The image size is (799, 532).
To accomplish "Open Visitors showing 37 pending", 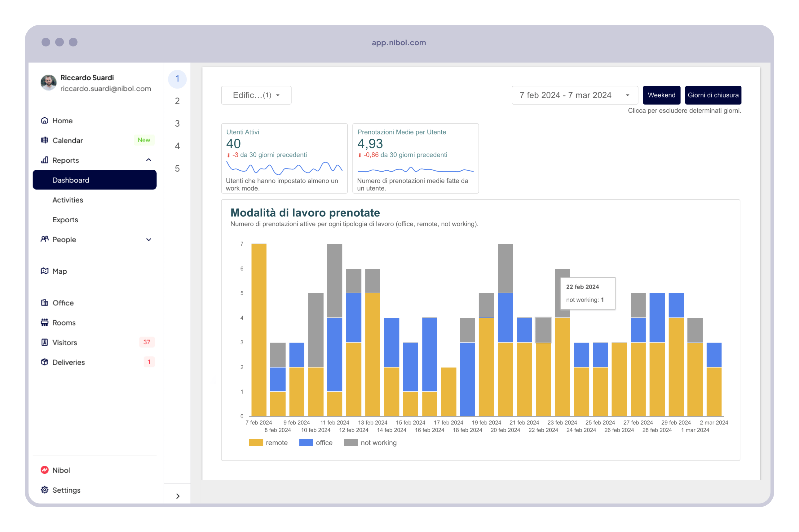I will pos(64,342).
